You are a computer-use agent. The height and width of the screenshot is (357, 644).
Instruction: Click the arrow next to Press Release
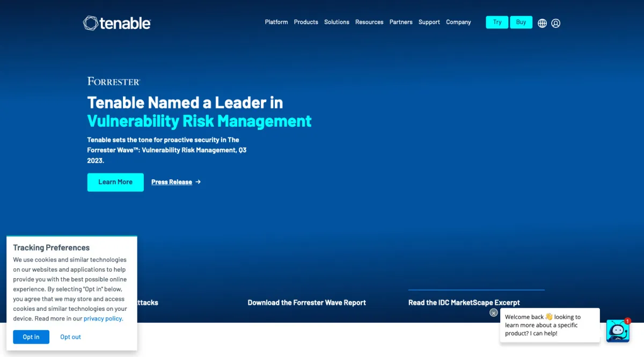198,182
